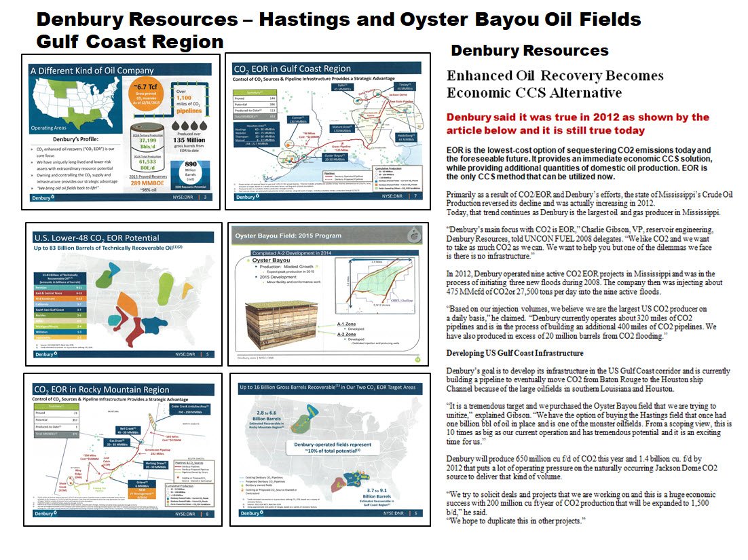
Task: Click the orange '~6.7 Tcf' circle
Action: [146, 94]
